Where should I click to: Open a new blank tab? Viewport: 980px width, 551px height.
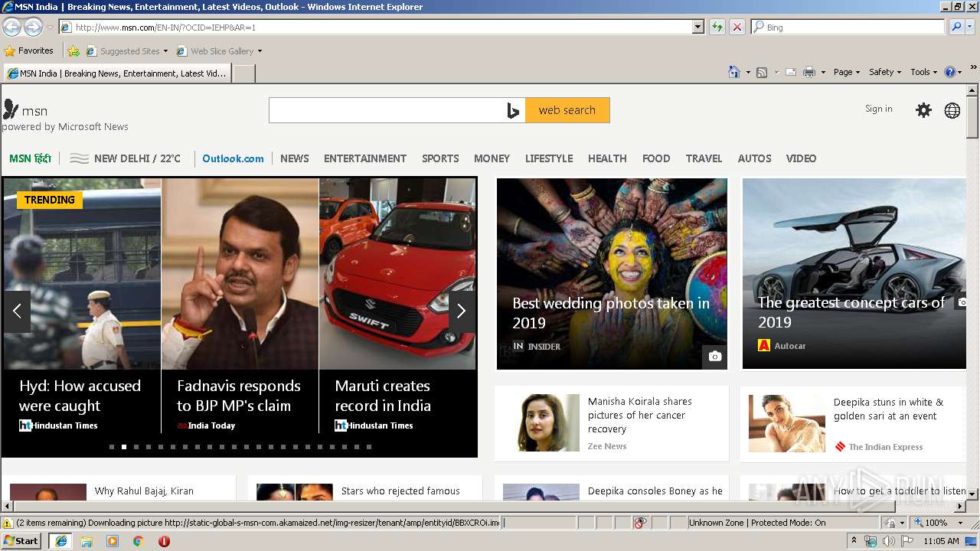[x=243, y=73]
